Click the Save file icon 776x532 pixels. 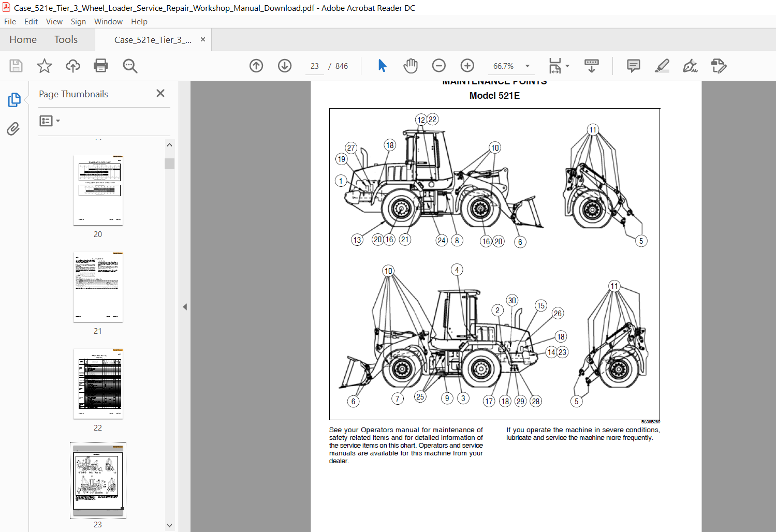click(x=16, y=66)
